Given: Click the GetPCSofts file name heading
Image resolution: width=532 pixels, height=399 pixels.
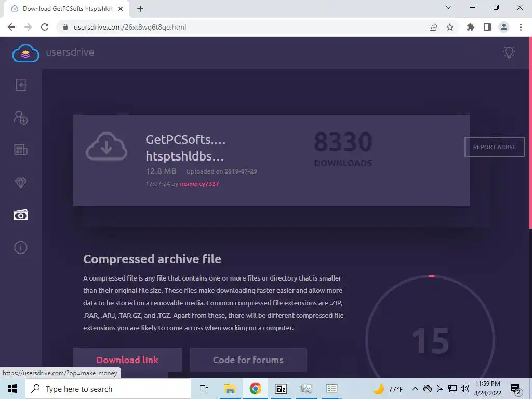Looking at the screenshot, I should coord(185,148).
